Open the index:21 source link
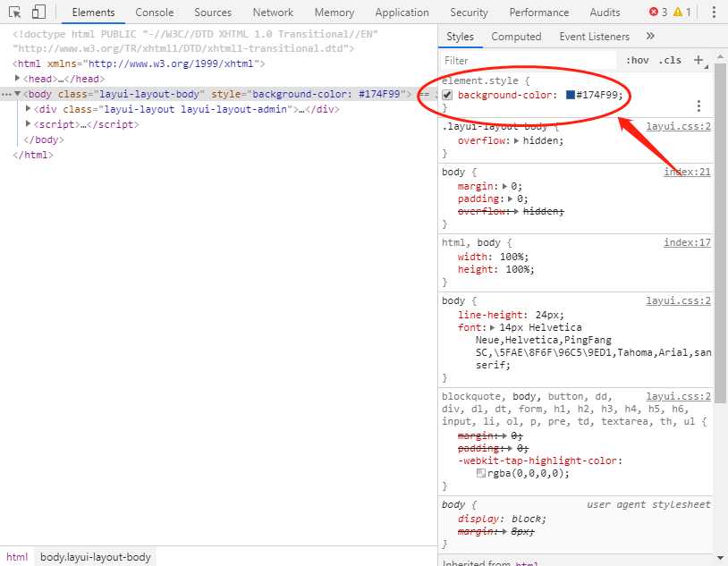 687,172
